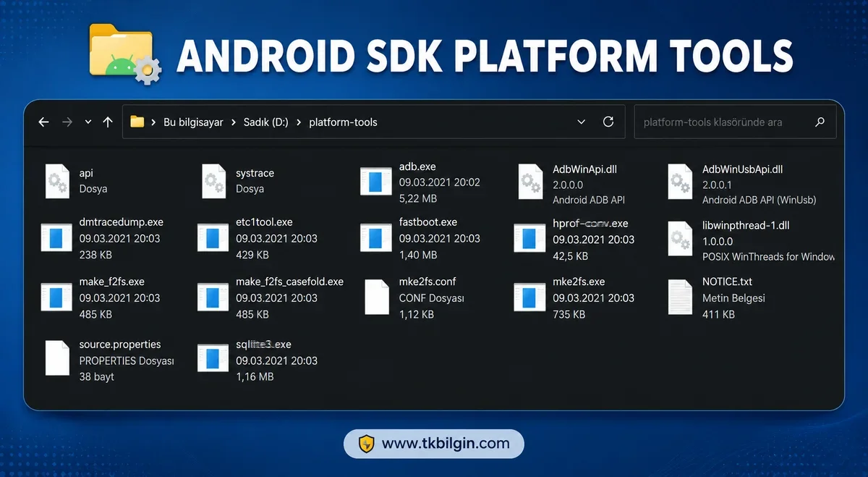Open address bar history dropdown

click(x=582, y=122)
